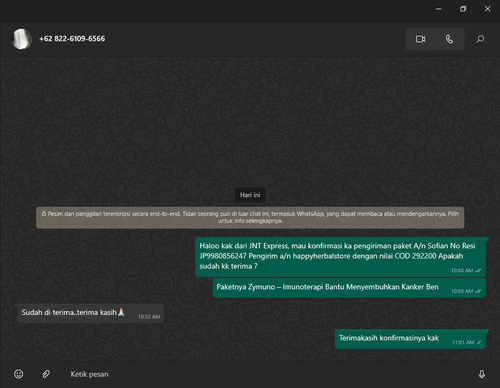This screenshot has width=500, height=388.
Task: Select the "Terimakasih konfirmasinya kak" message
Action: (410, 339)
